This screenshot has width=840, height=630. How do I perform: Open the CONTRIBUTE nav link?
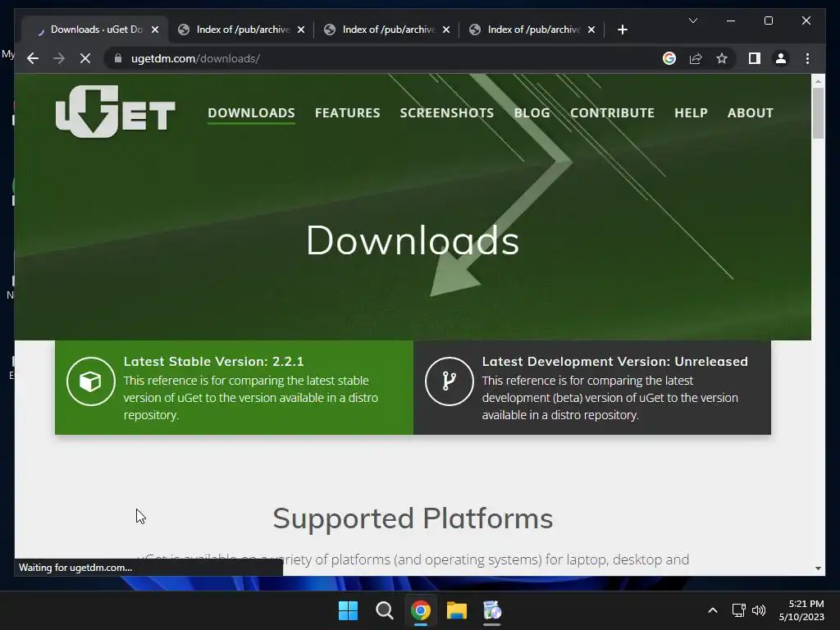point(612,113)
